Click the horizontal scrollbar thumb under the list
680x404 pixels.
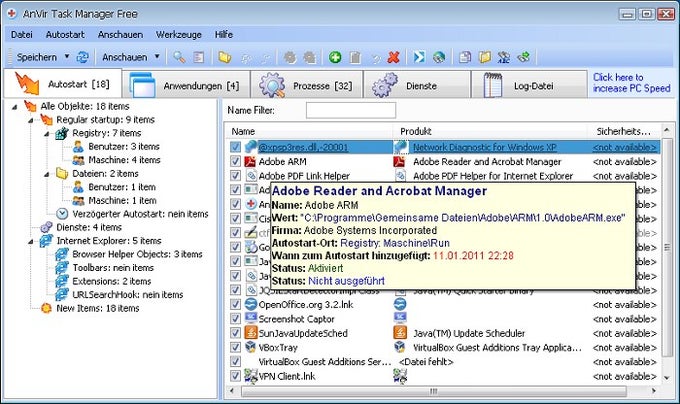tap(434, 391)
